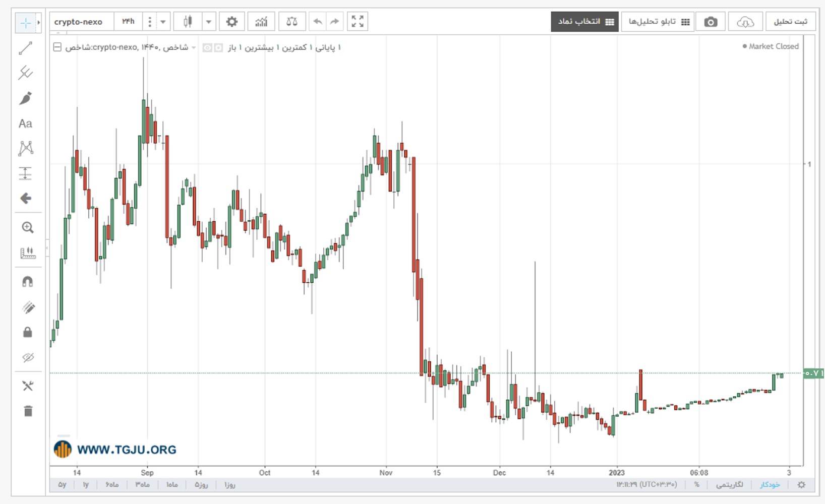Toggle stay in drawing mode pencil

point(28,307)
